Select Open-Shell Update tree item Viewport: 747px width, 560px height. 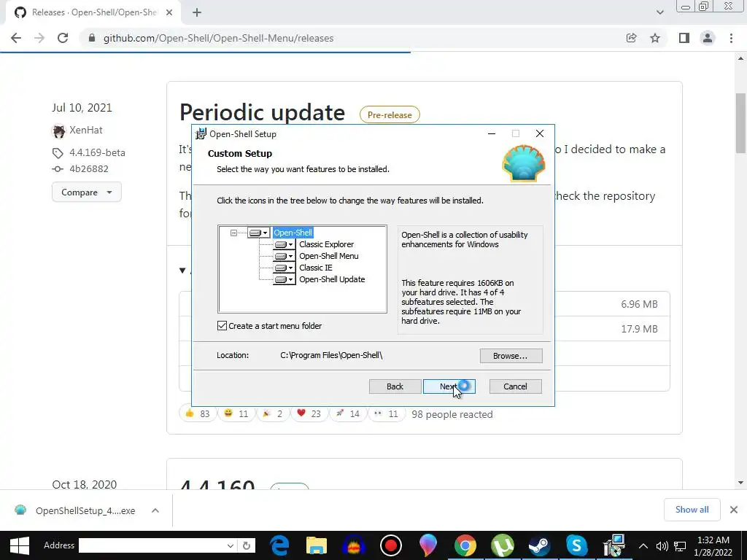point(332,279)
